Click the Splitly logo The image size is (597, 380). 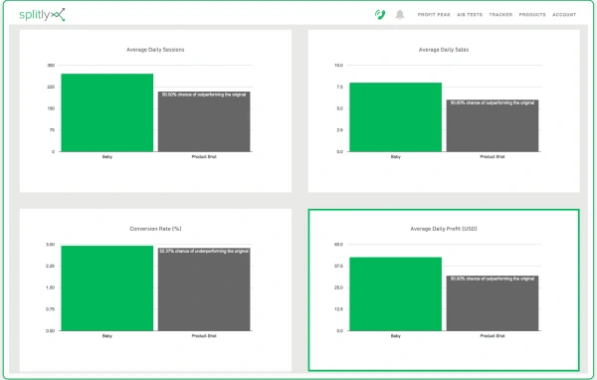click(42, 14)
